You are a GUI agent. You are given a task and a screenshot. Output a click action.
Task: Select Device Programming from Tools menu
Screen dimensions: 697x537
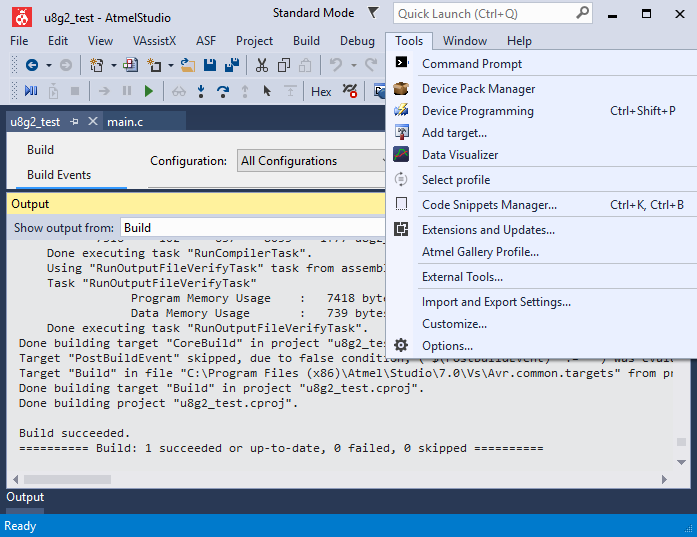coord(477,111)
